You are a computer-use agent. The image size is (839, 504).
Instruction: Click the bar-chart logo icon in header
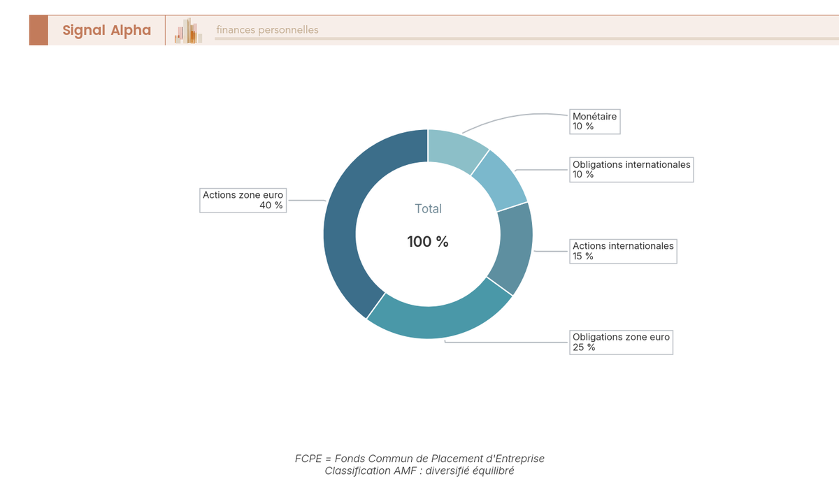click(189, 31)
